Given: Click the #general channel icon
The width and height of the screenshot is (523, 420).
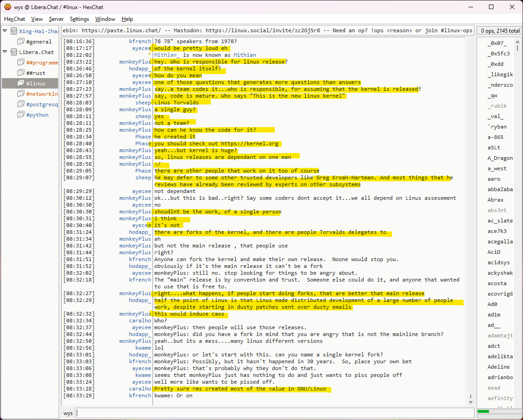Looking at the screenshot, I should [20, 42].
